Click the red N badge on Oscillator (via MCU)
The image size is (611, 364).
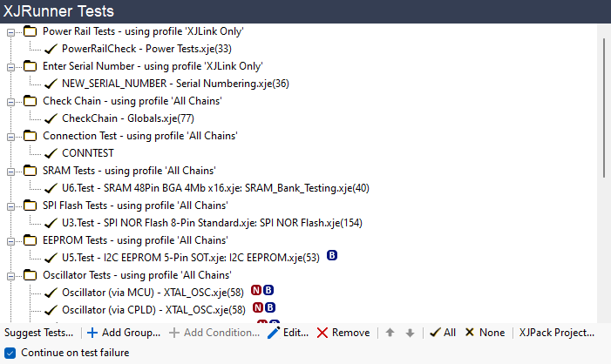tap(257, 290)
